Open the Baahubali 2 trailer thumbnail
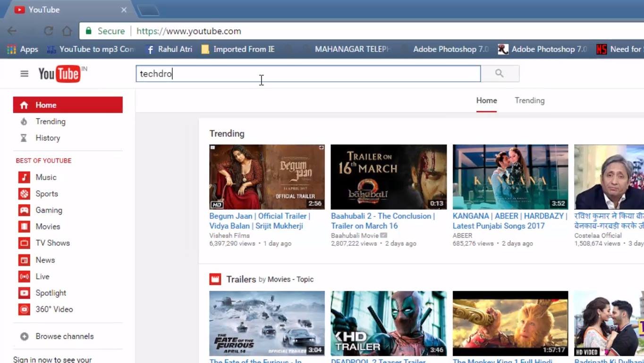 point(389,177)
